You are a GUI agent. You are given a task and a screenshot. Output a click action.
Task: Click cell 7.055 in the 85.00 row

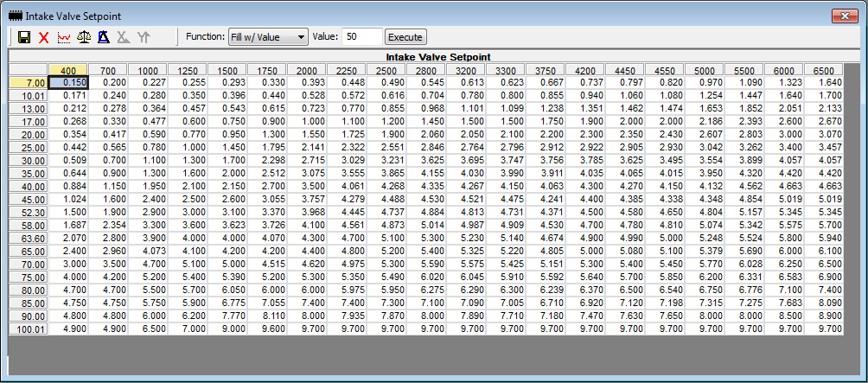(267, 303)
